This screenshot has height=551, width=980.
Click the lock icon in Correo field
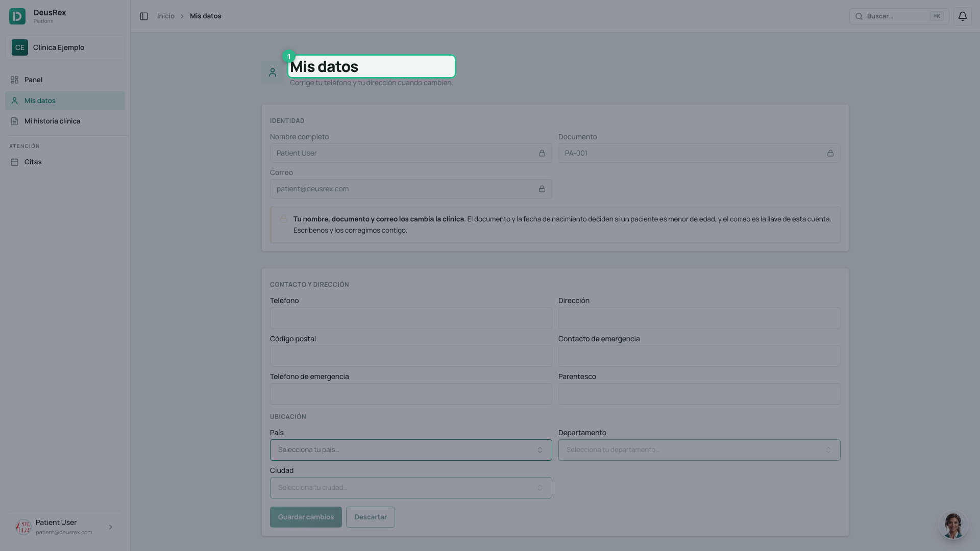point(542,189)
